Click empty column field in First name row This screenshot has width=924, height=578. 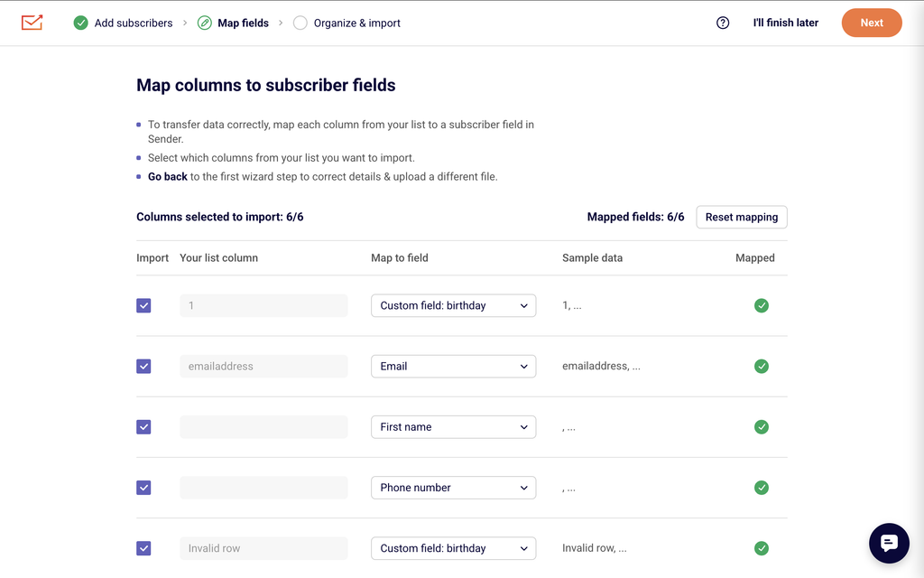[x=263, y=427]
